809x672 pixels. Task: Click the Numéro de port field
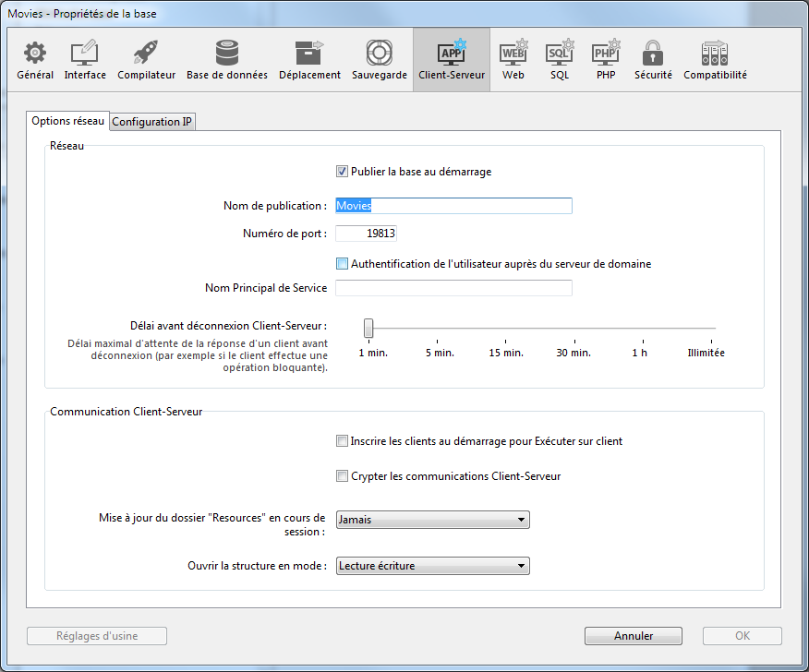tap(366, 234)
